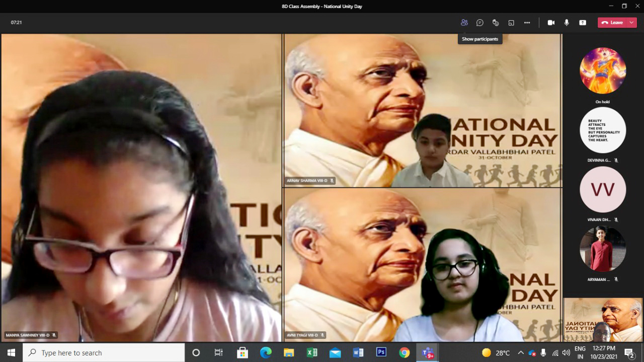Focus the Type here to search box
The height and width of the screenshot is (362, 644).
pyautogui.click(x=104, y=352)
